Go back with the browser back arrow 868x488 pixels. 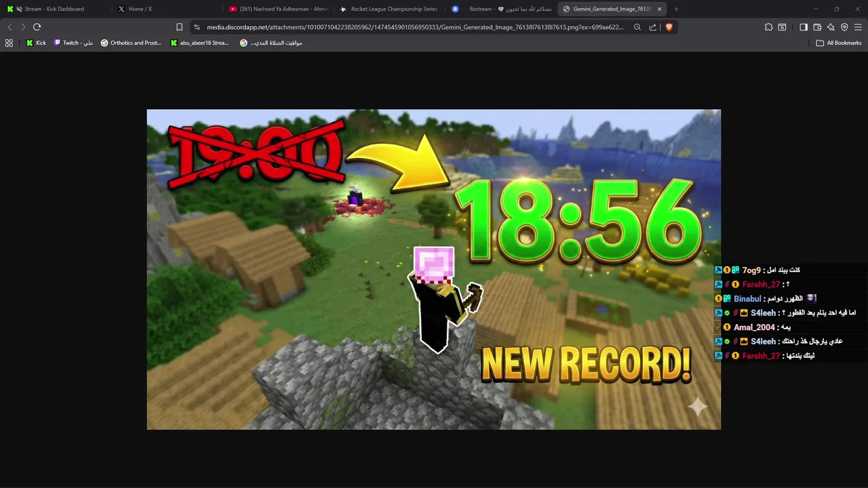(x=9, y=27)
